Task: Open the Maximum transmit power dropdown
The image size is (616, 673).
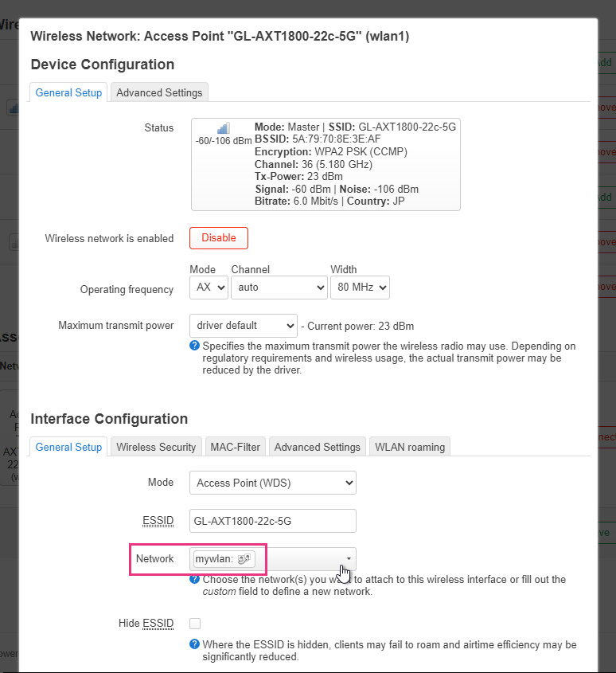Action: pos(244,326)
